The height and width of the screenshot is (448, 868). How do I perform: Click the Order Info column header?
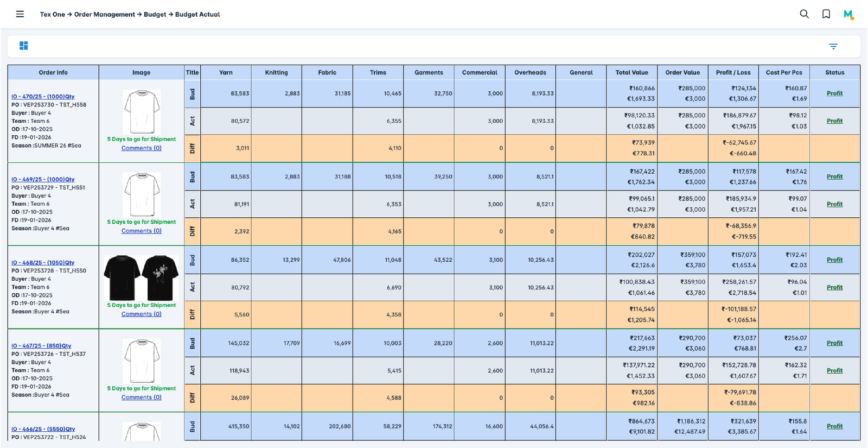point(53,73)
